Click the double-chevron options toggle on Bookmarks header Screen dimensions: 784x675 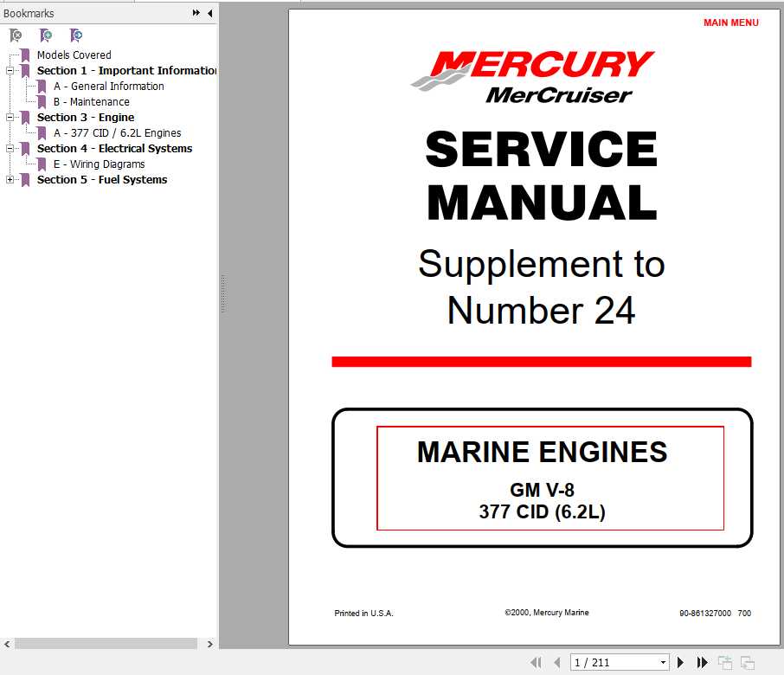click(196, 13)
